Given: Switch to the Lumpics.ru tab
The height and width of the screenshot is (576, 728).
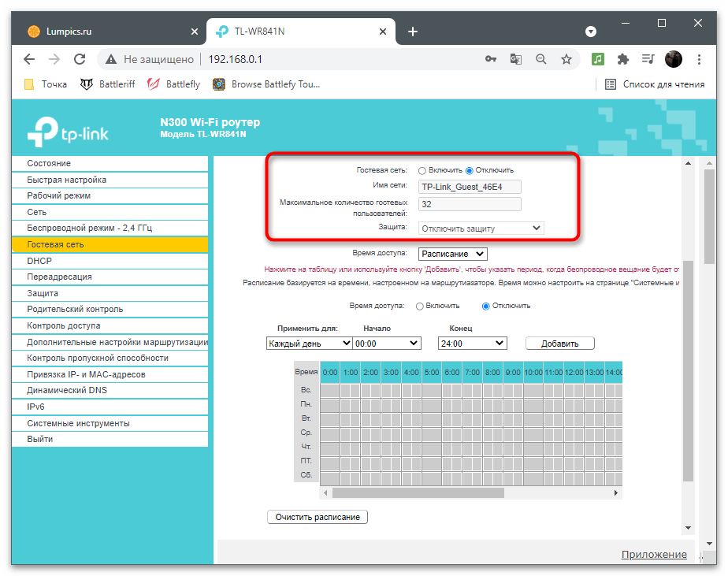Looking at the screenshot, I should [x=102, y=32].
